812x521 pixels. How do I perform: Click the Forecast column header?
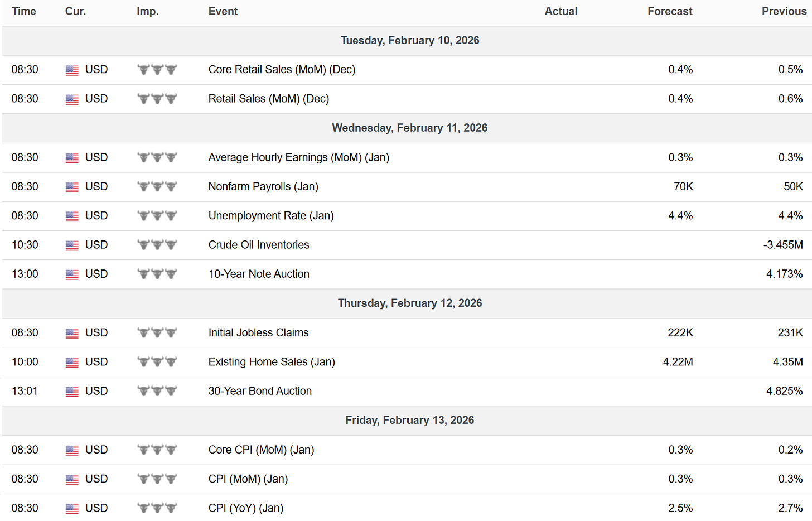pos(670,11)
